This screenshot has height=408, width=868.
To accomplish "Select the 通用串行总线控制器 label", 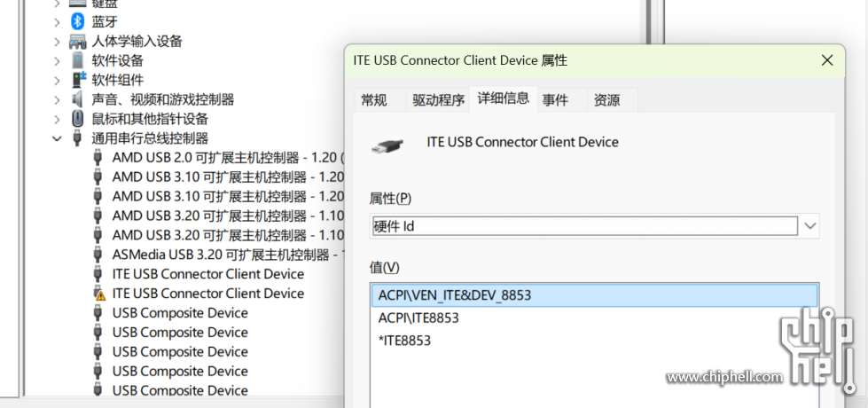I will (150, 137).
